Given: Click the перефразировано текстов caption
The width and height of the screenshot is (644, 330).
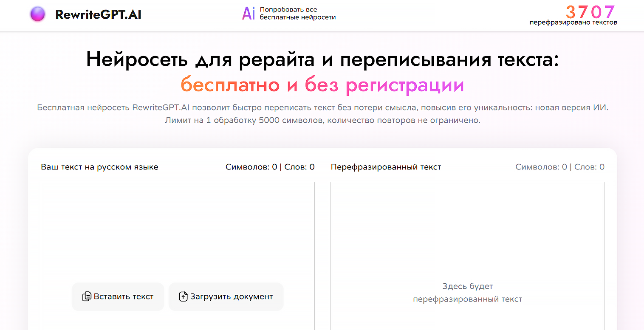Looking at the screenshot, I should tap(573, 22).
